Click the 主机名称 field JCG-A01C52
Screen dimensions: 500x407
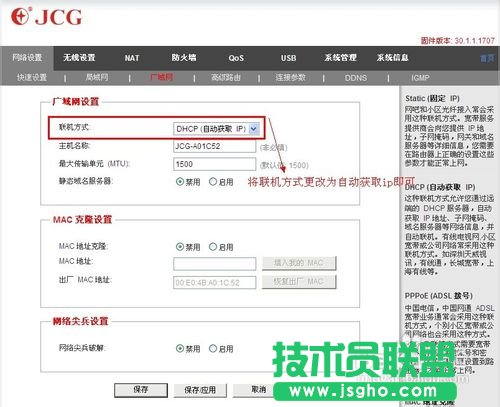coord(214,146)
